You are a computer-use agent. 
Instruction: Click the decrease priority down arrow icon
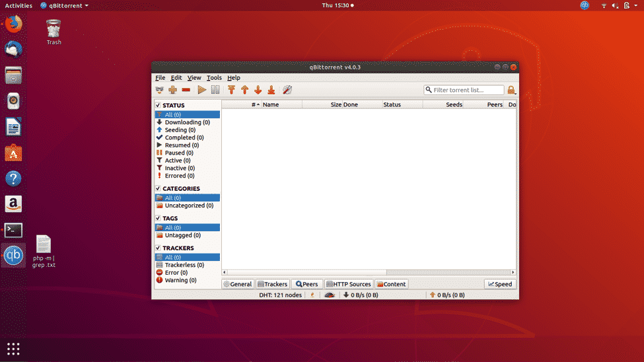click(258, 90)
